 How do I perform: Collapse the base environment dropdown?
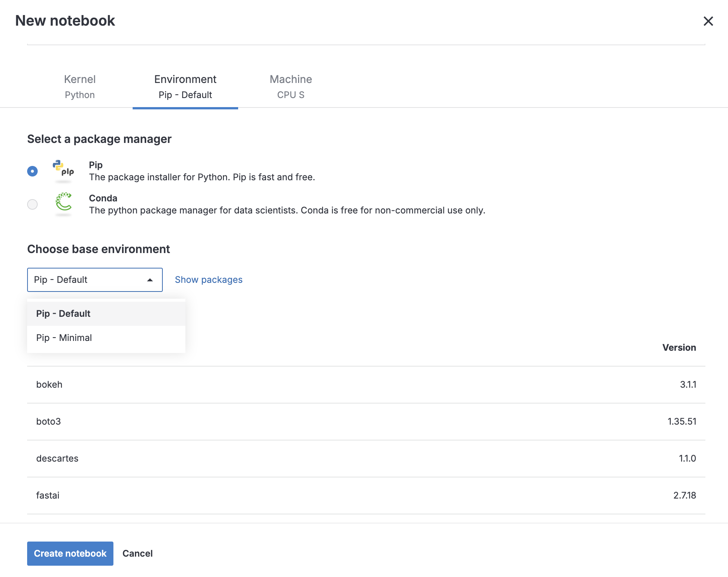point(150,280)
